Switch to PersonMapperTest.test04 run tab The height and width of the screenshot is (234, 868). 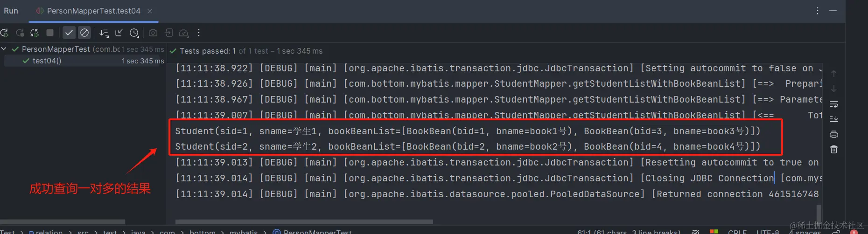click(93, 11)
